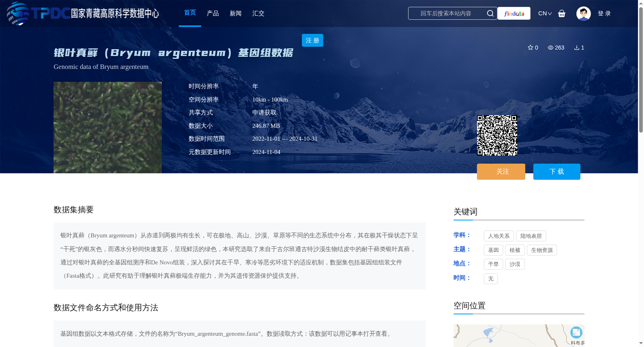
Task: Click the findata button
Action: pyautogui.click(x=514, y=13)
